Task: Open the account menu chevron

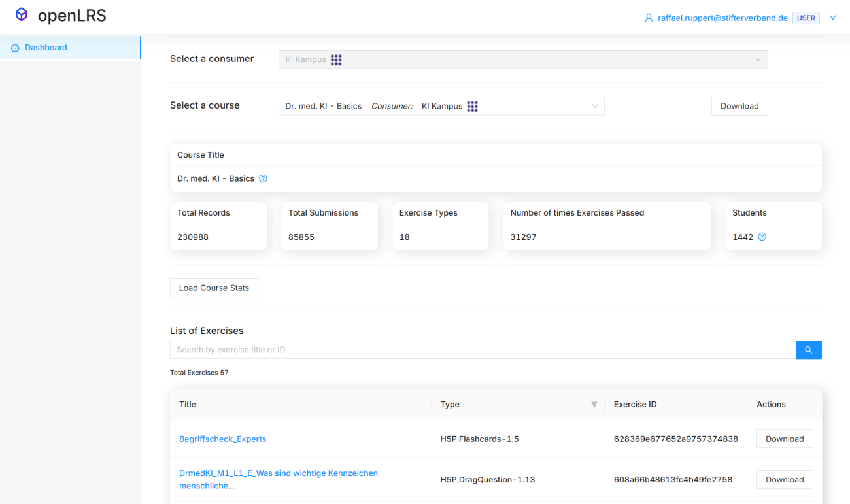Action: pyautogui.click(x=832, y=18)
